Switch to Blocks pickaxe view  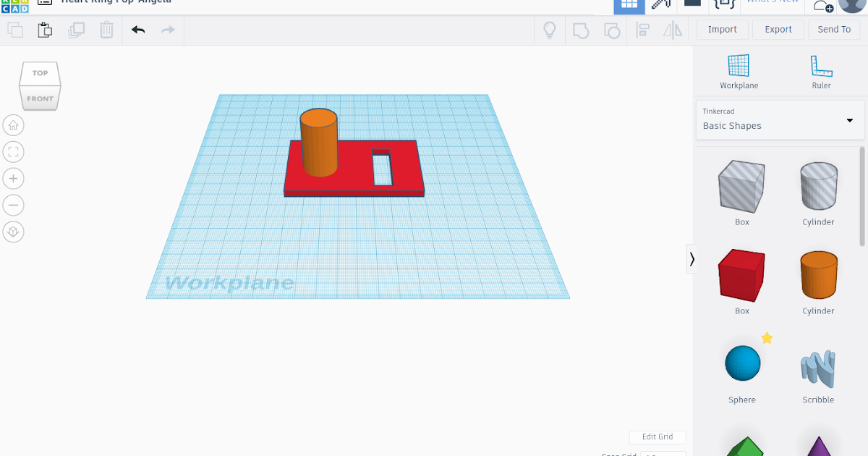(660, 4)
